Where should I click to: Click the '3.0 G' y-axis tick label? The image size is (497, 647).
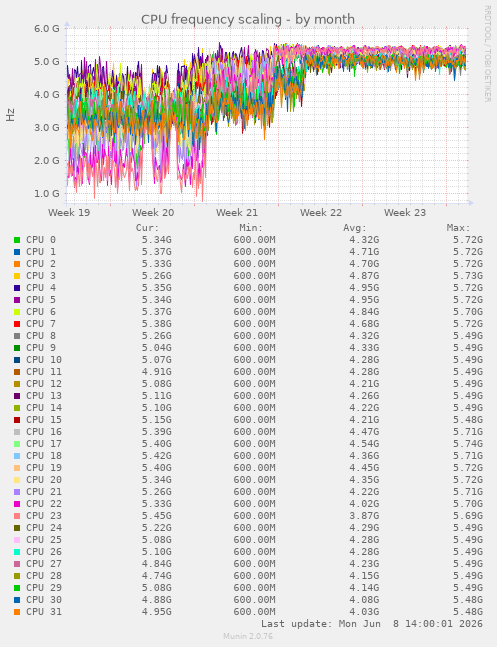click(x=47, y=127)
